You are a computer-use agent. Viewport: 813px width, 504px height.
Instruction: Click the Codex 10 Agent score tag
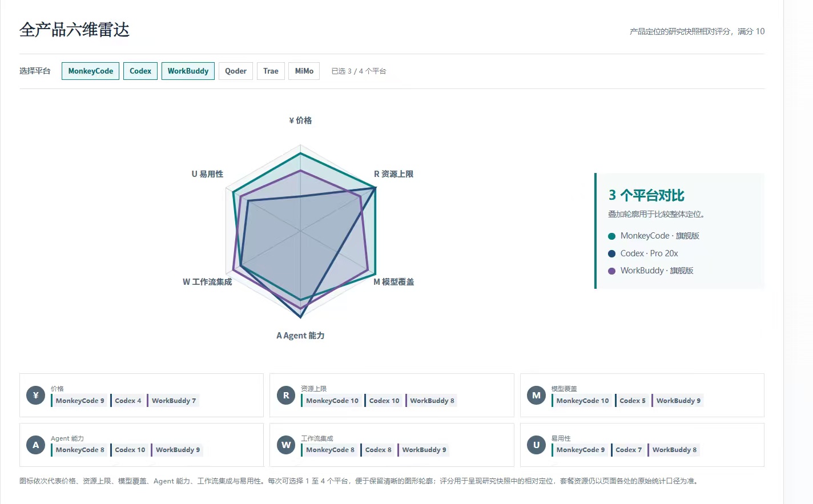tap(130, 450)
